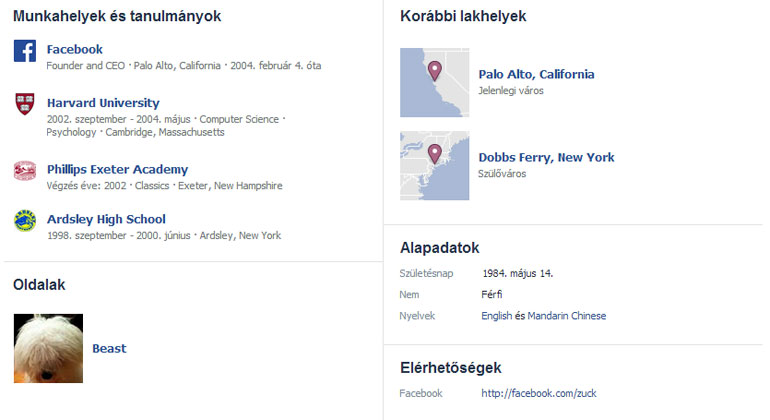
Task: Click the Munkahelyek és tanulmányok heading
Action: pos(117,16)
